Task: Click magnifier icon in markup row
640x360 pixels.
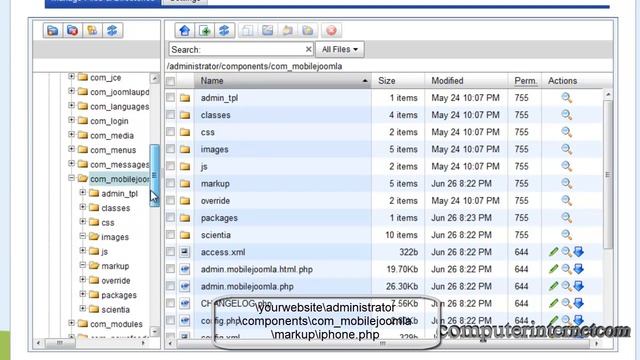Action: pyautogui.click(x=566, y=183)
